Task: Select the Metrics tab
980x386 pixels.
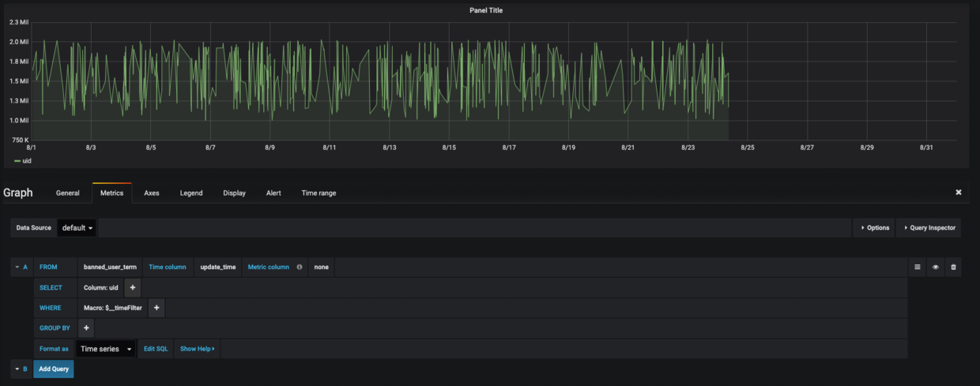Action: pyautogui.click(x=111, y=193)
